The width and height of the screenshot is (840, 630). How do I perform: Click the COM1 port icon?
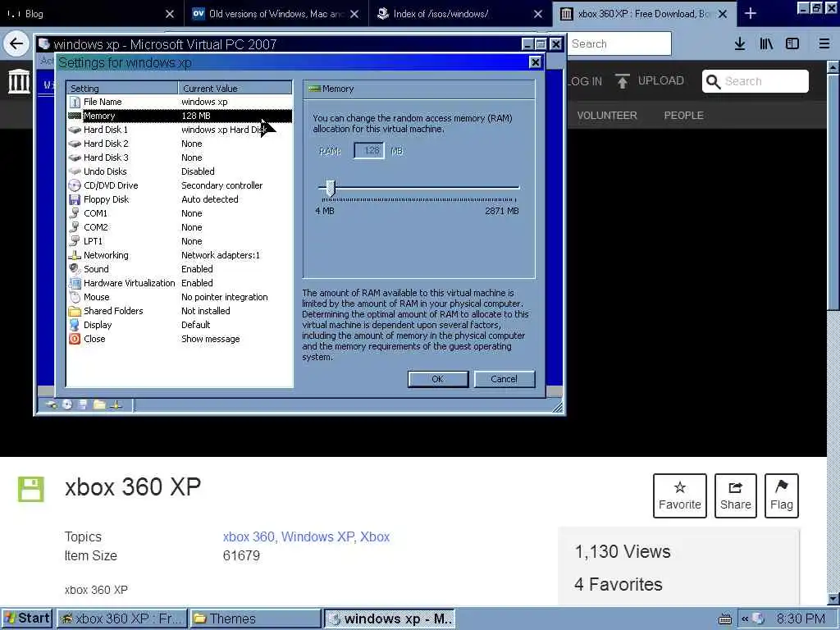click(75, 213)
